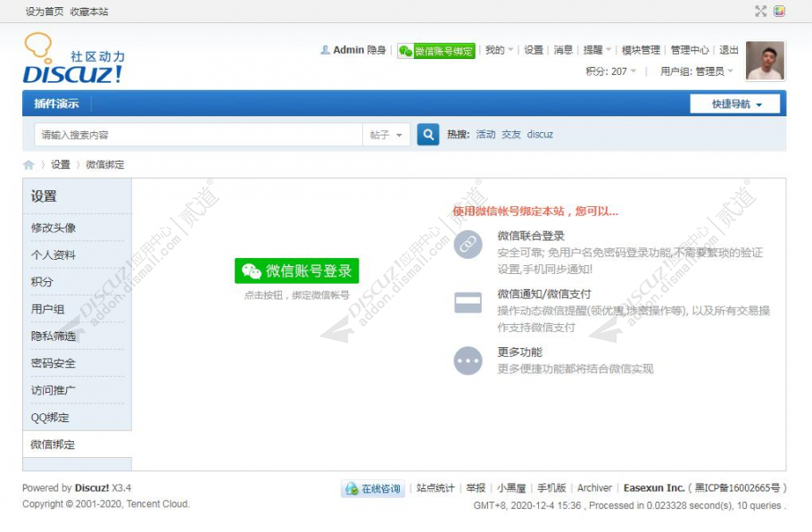Open 站点统计 footer link

[x=435, y=488]
